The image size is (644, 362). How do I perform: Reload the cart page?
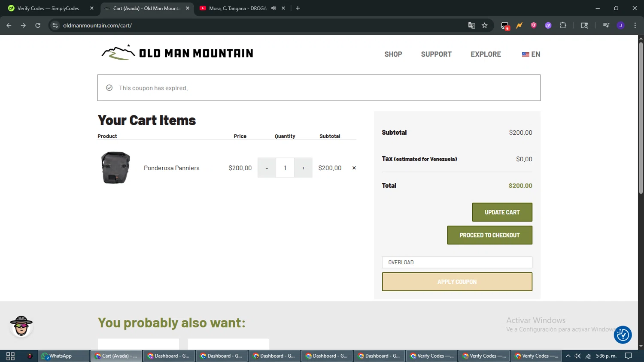coord(38,25)
